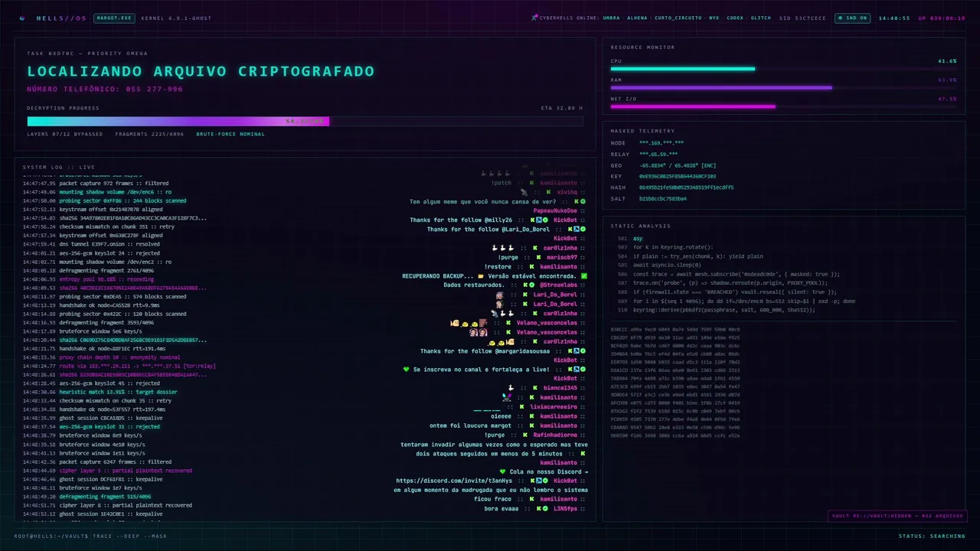980x551 pixels.
Task: Click the UP 039:06:19 uptime counter
Action: [x=942, y=18]
